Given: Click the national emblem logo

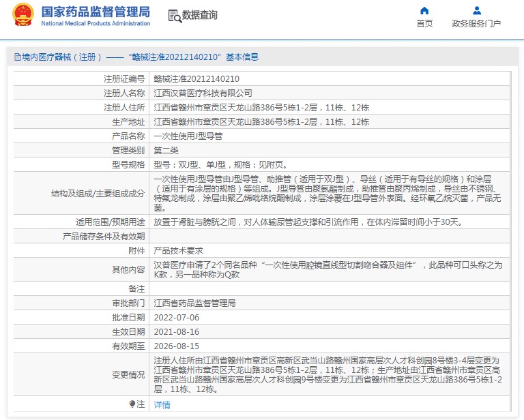Looking at the screenshot, I should pos(23,15).
